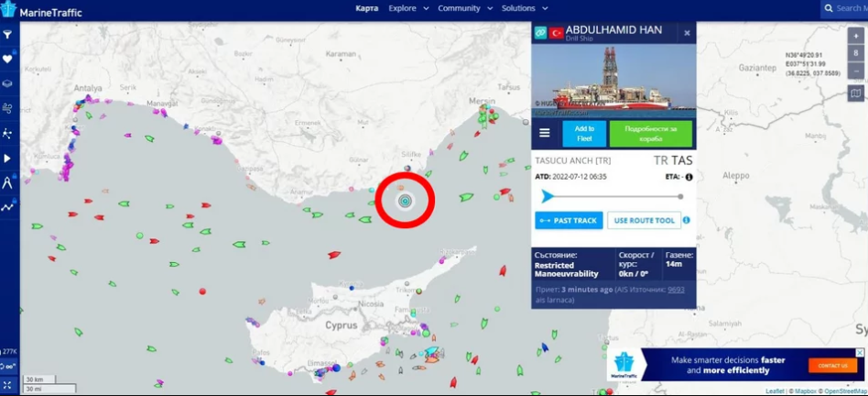Toggle the vessel name labels infinity icon
The height and width of the screenshot is (396, 868).
pos(8,367)
